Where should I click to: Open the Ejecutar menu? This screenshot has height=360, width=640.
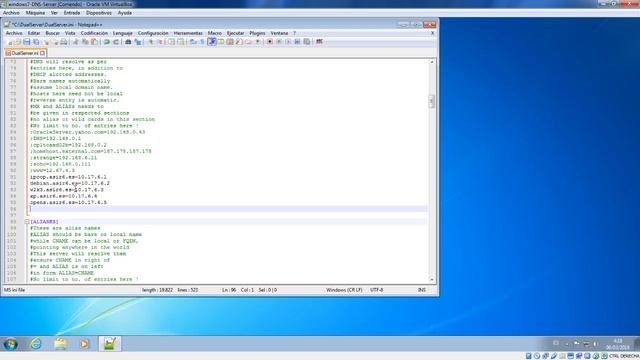(236, 33)
